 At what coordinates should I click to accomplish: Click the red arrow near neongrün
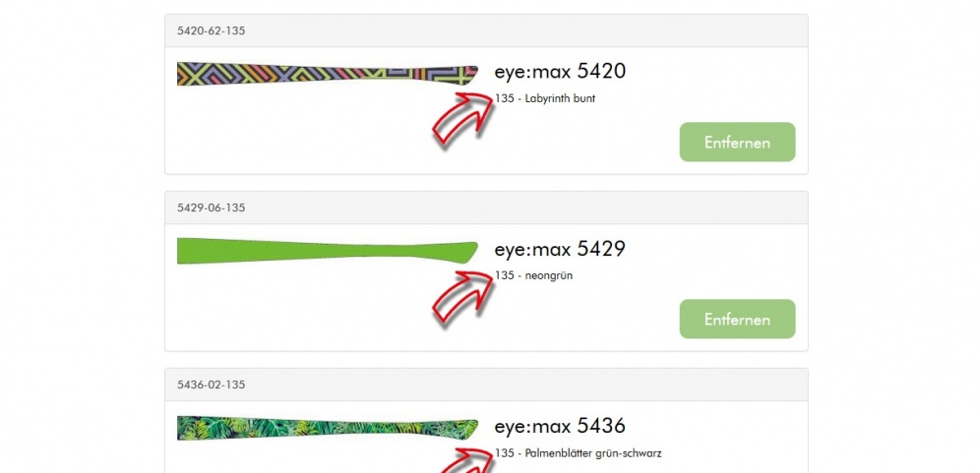(x=463, y=295)
